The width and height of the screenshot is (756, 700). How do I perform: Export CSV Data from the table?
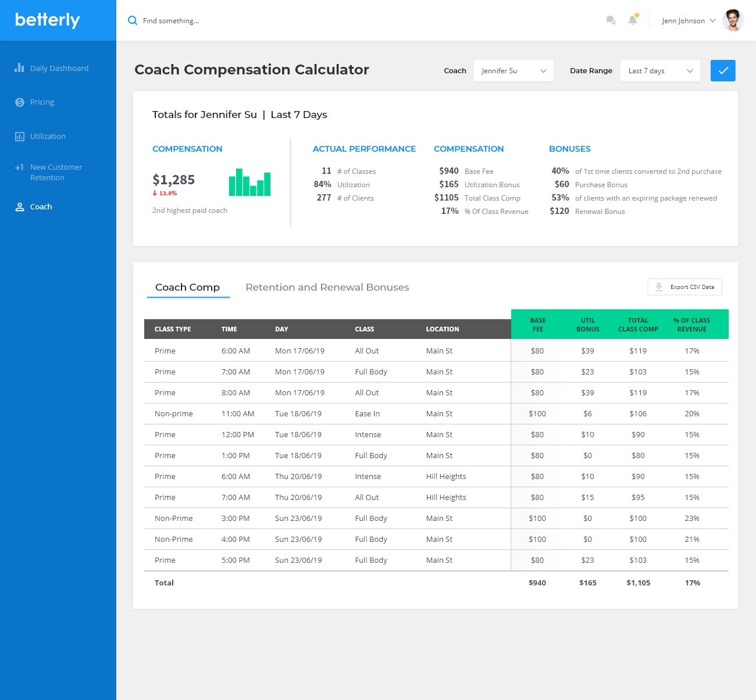(684, 287)
